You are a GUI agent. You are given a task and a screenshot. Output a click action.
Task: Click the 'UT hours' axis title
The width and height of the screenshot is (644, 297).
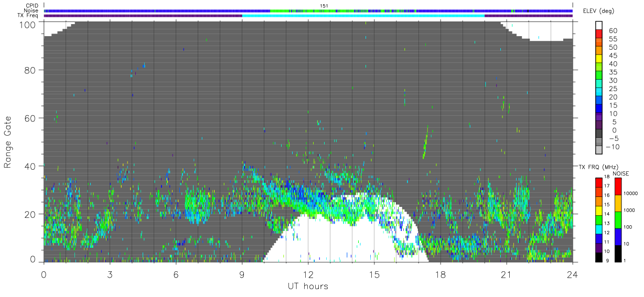point(307,286)
